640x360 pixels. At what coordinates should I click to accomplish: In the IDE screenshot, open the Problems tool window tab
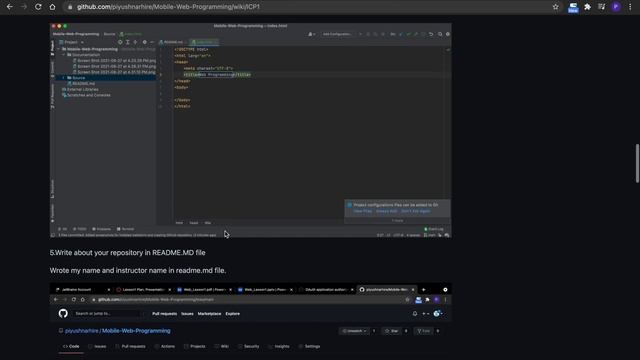click(x=102, y=229)
